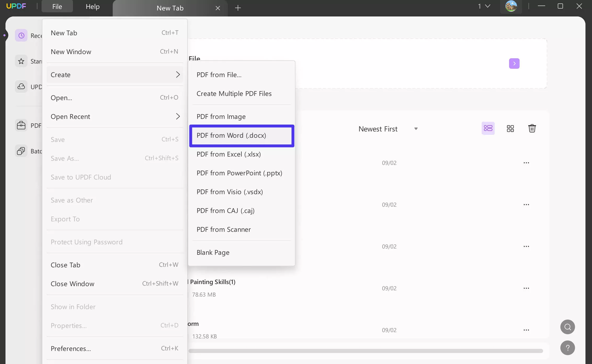Click the delete/trash icon

pos(532,129)
